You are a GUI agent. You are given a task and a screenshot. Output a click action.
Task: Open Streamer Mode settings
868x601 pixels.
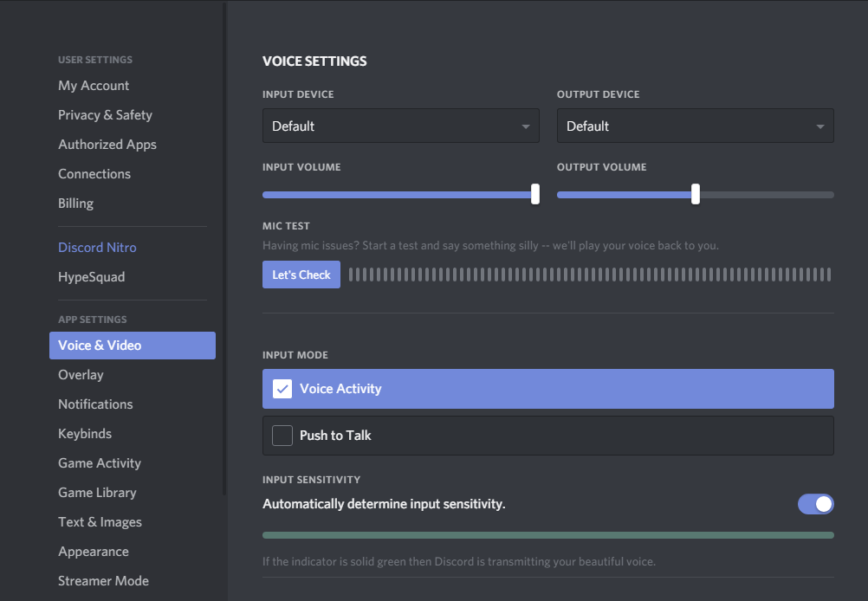point(103,581)
